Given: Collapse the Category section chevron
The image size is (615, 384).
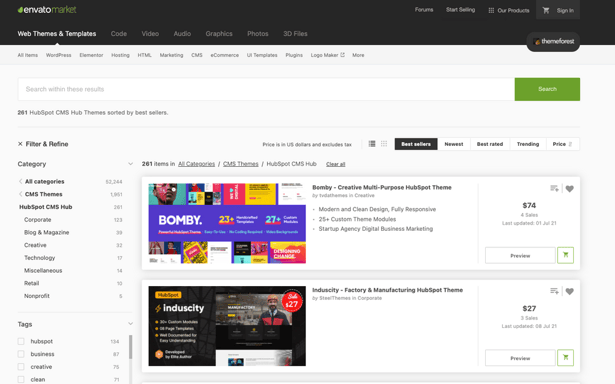Looking at the screenshot, I should coord(130,164).
